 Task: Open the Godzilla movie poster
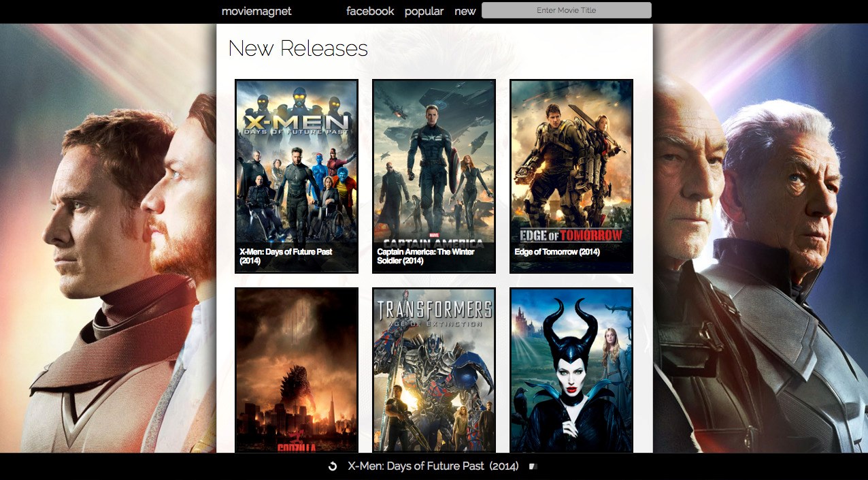[x=297, y=371]
